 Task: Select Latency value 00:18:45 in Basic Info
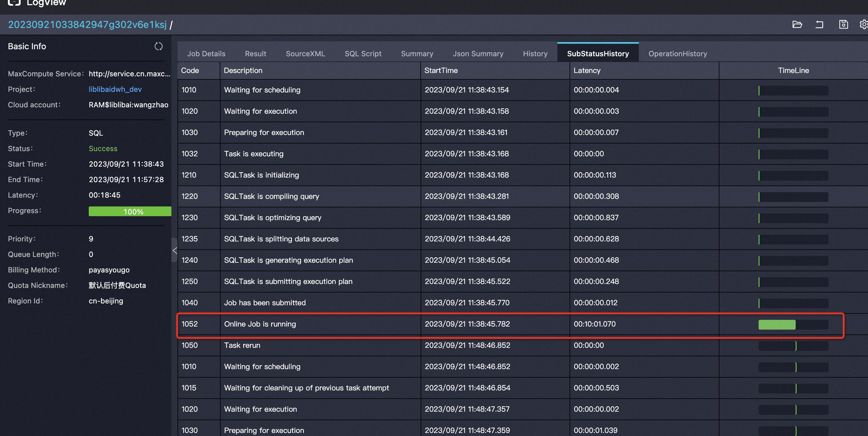pyautogui.click(x=105, y=195)
